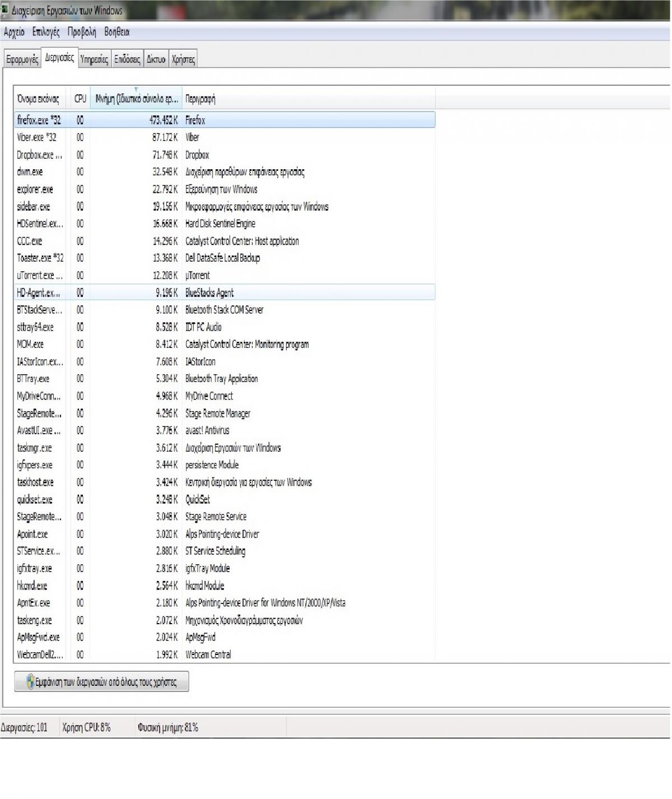
Task: Select the igfxpers.exe process
Action: point(225,465)
